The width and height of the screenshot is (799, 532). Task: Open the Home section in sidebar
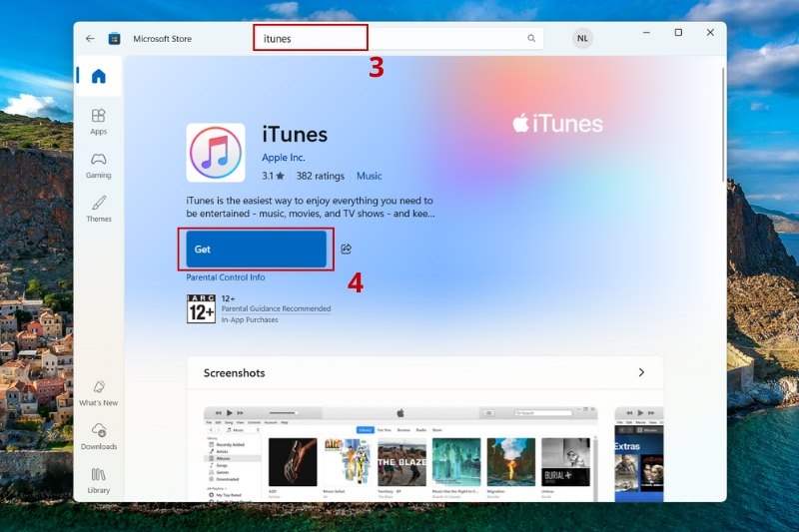(98, 76)
